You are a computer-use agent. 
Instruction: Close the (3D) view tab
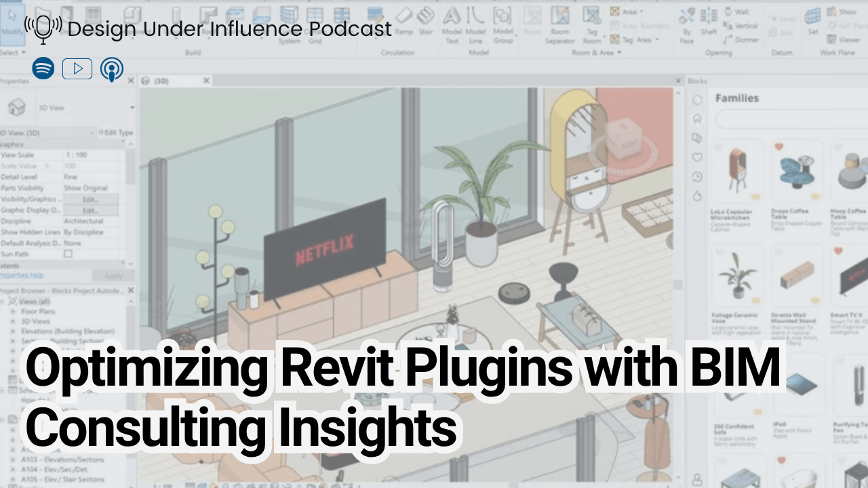(207, 81)
